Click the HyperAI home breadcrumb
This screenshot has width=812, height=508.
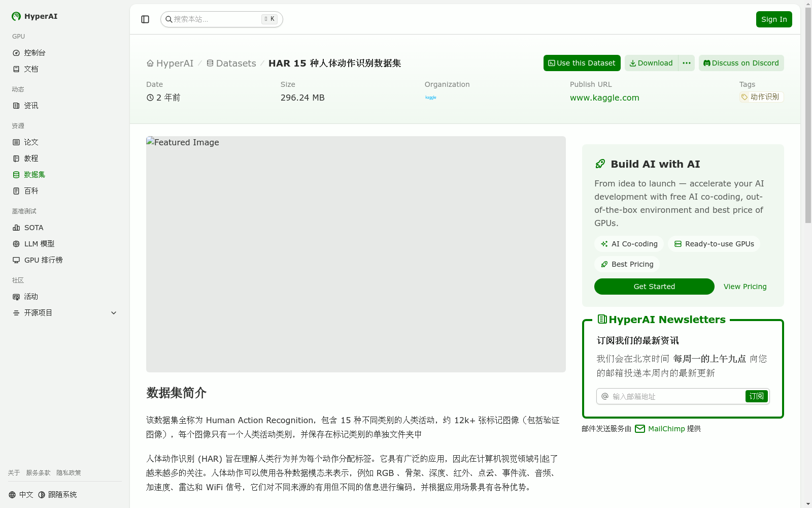point(170,63)
